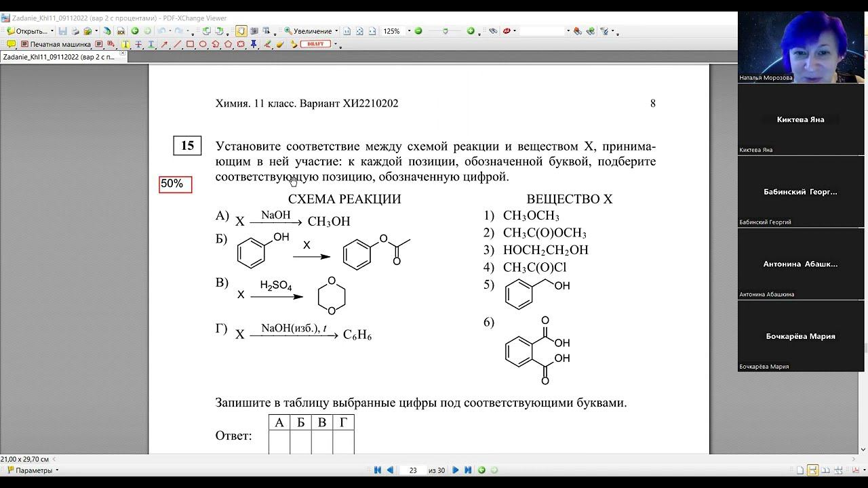The image size is (868, 488).
Task: Click the 125% zoom value field
Action: tap(393, 31)
